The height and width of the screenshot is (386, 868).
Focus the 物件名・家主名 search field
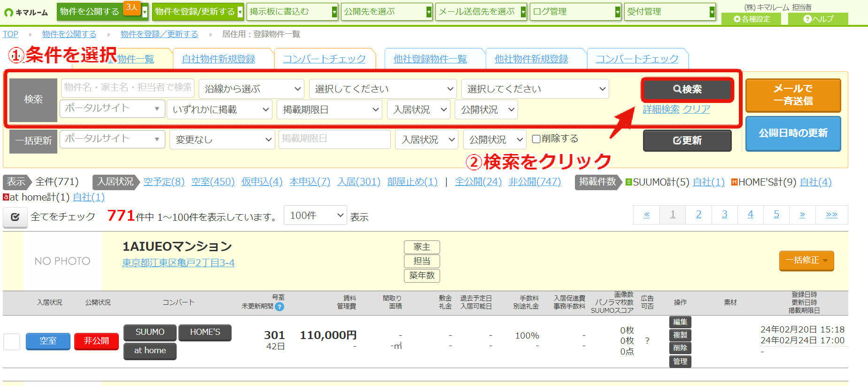pyautogui.click(x=127, y=87)
